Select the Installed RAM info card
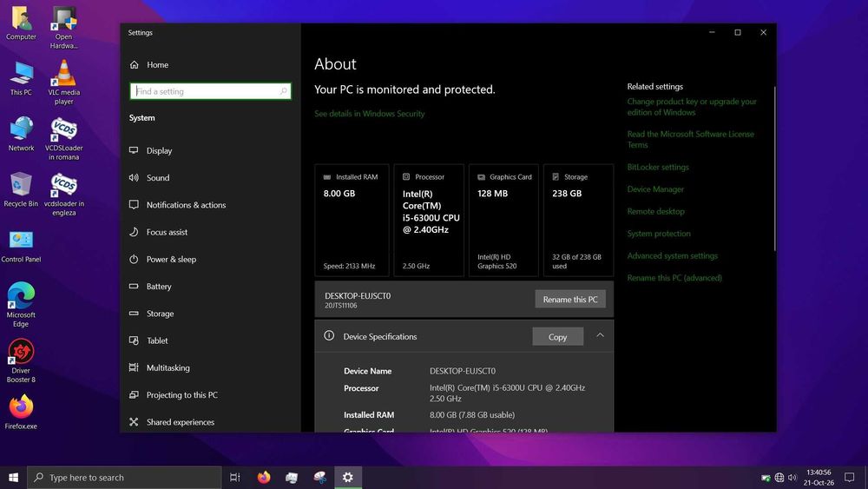The image size is (868, 489). click(352, 221)
